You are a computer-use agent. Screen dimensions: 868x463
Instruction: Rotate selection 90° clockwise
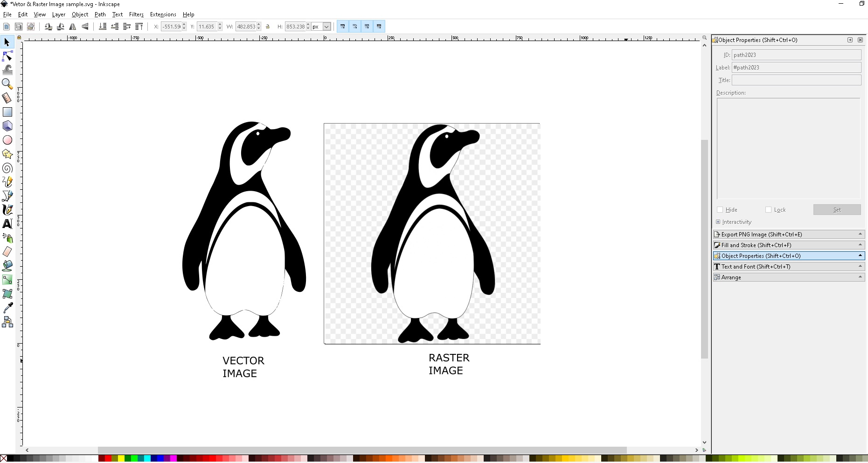tap(60, 27)
